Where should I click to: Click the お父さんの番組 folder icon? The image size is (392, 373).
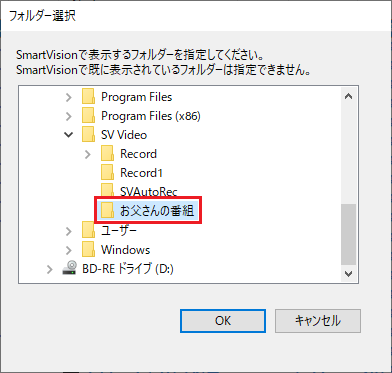(x=107, y=211)
